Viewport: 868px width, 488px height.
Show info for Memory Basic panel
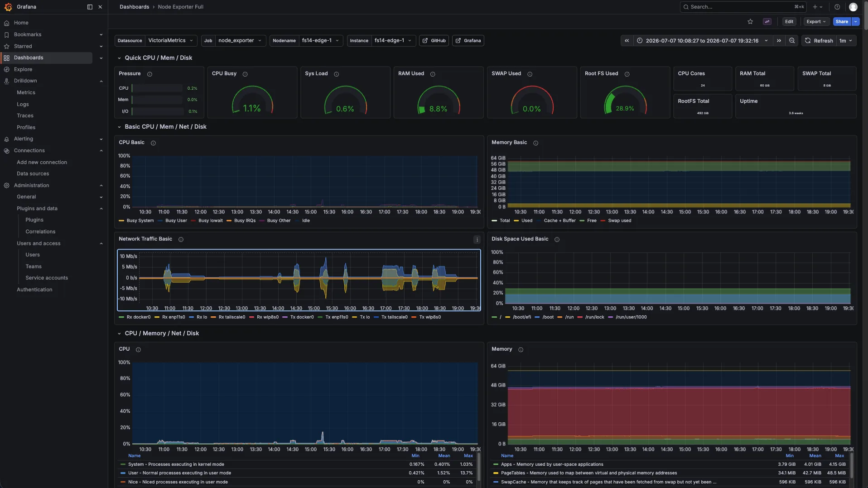pos(535,143)
